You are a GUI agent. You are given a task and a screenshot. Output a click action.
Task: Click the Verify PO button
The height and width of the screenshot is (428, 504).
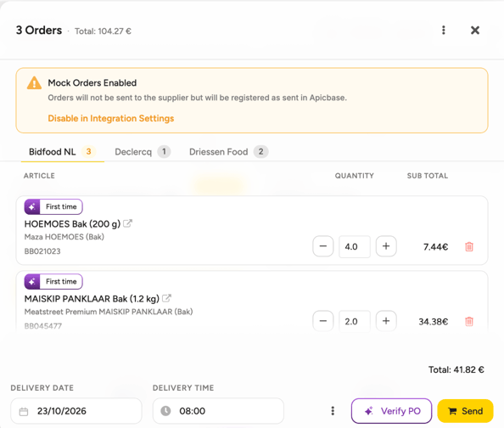click(x=391, y=411)
